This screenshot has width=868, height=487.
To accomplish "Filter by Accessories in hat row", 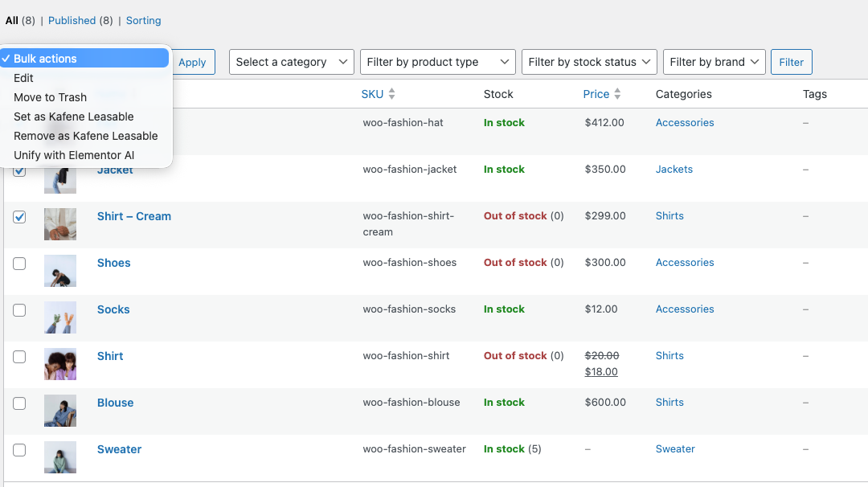I will click(685, 123).
